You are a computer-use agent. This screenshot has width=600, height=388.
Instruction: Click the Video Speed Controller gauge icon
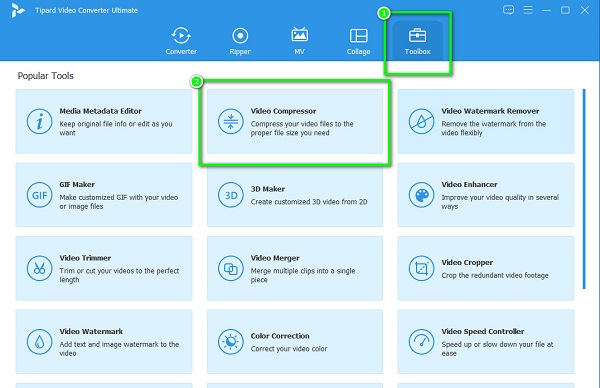pos(421,342)
